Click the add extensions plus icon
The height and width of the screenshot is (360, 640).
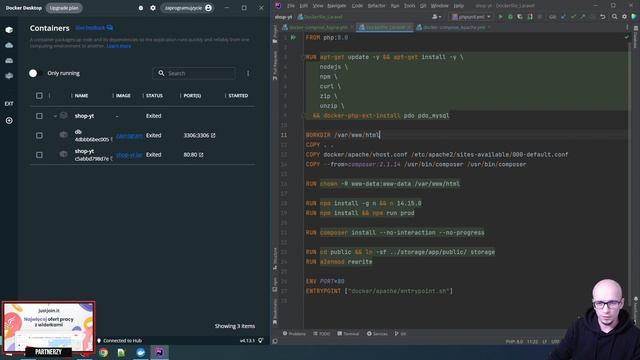[x=9, y=120]
